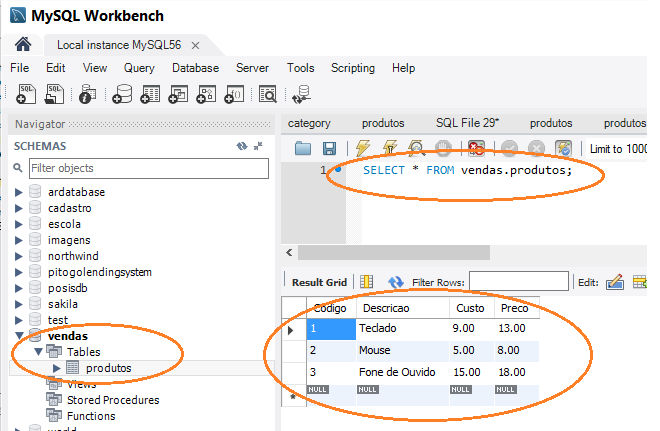Switch to the category tab

click(x=309, y=123)
